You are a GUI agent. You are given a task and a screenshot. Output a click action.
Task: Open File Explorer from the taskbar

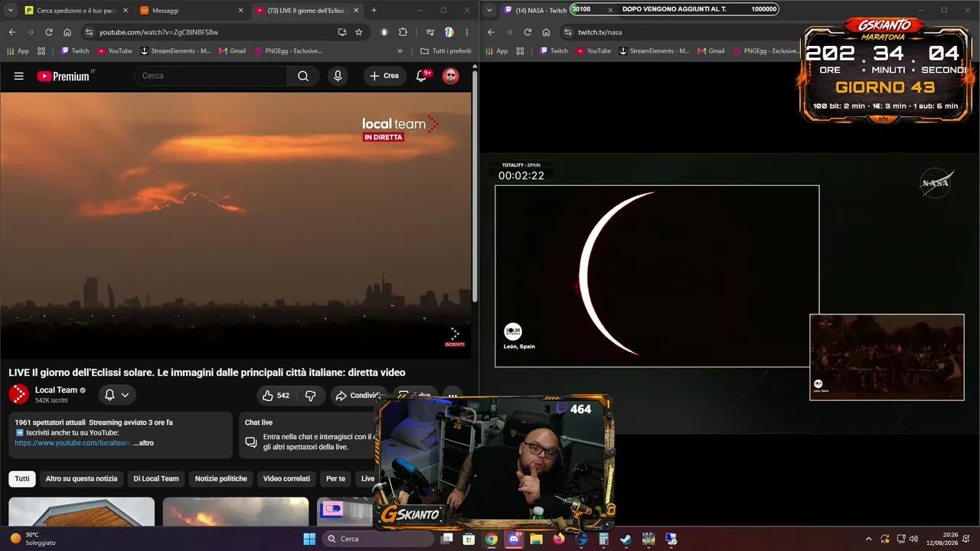[x=536, y=539]
